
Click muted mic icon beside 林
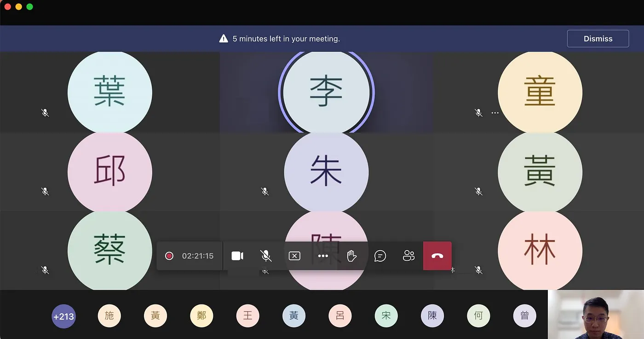pyautogui.click(x=478, y=270)
